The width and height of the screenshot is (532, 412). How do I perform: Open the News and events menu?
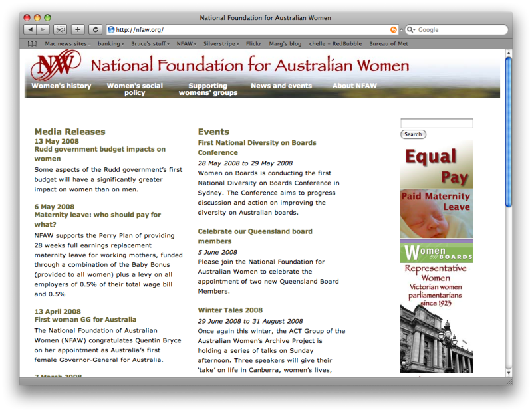[x=281, y=85]
